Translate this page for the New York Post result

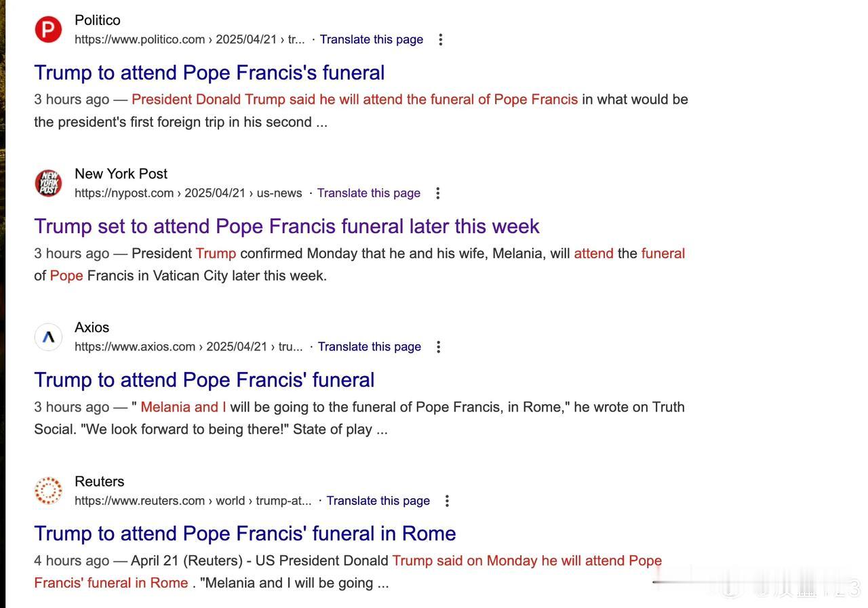pos(369,193)
